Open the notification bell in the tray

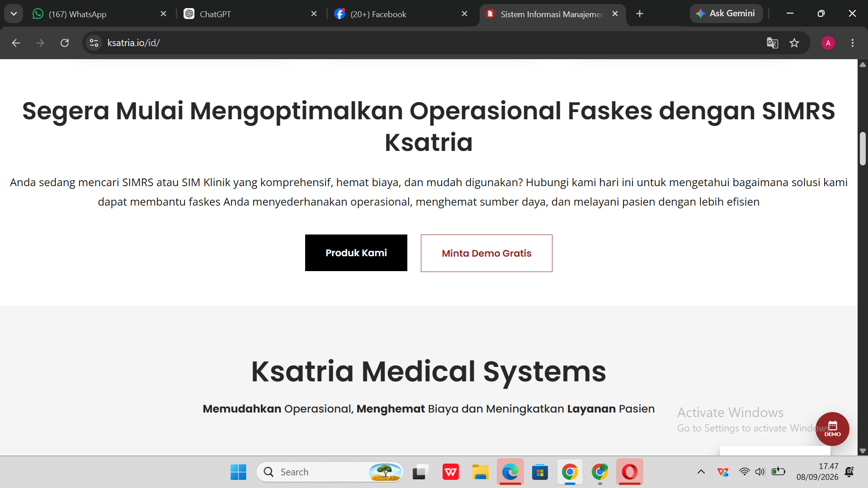[x=849, y=472]
